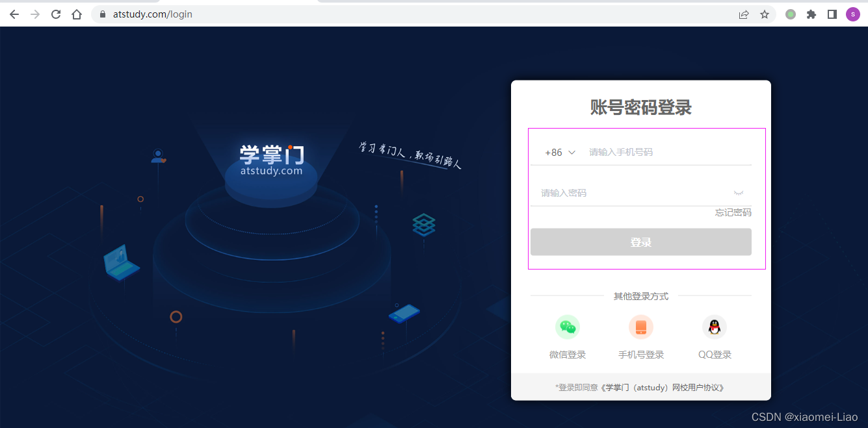Choose the orange phone login icon
Screen dimensions: 868x428
pyautogui.click(x=641, y=327)
